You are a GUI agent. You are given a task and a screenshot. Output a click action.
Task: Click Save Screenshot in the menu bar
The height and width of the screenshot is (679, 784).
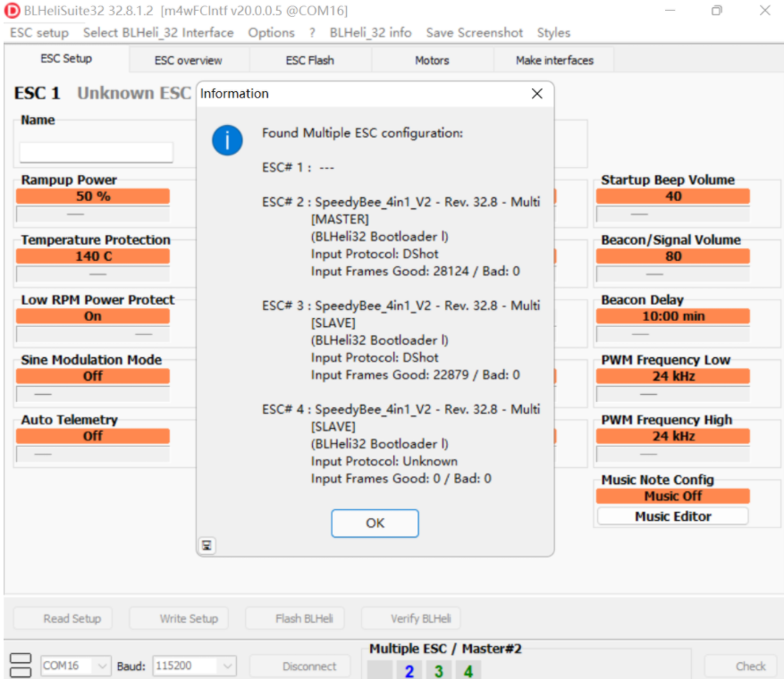click(x=475, y=33)
